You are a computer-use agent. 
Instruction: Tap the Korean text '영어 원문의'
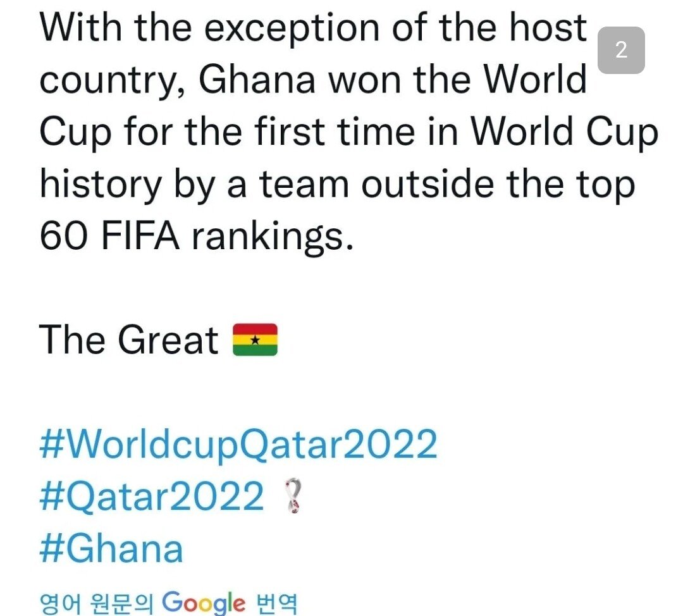(96, 602)
